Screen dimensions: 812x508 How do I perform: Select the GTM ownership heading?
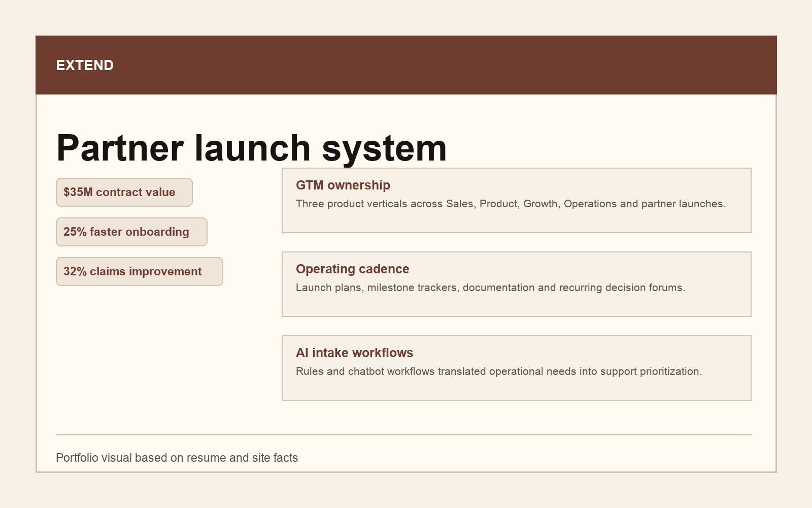[x=343, y=185]
